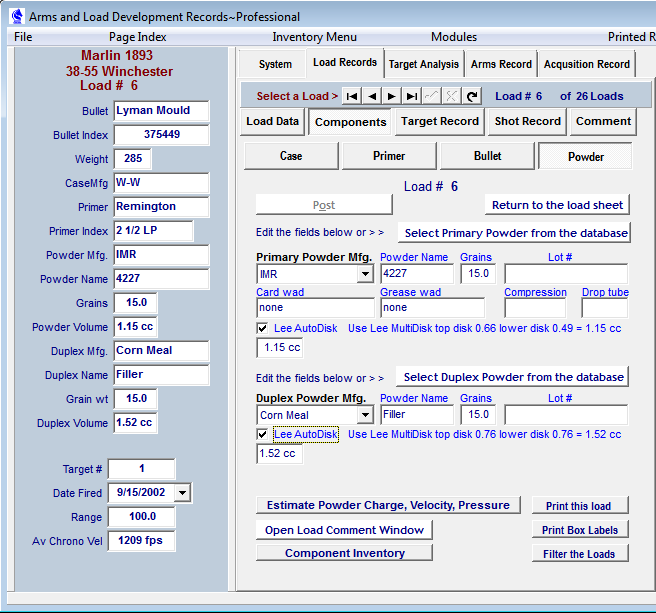Select the Load Records tab
The height and width of the screenshot is (613, 656).
(345, 62)
